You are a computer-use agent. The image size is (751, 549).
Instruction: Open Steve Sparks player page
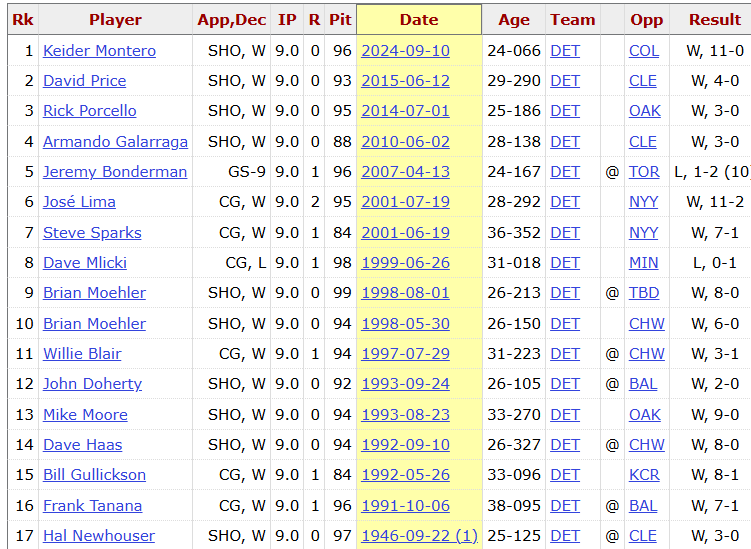pyautogui.click(x=92, y=233)
